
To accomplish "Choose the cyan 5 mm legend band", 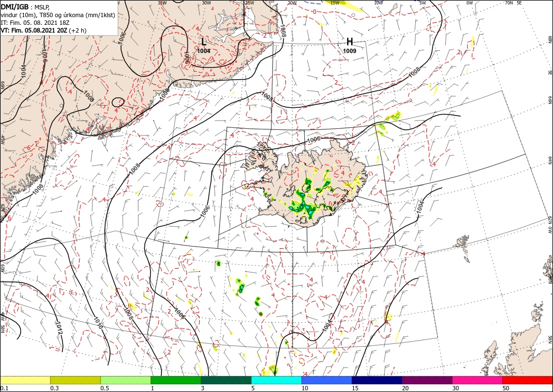I will click(x=276, y=380).
